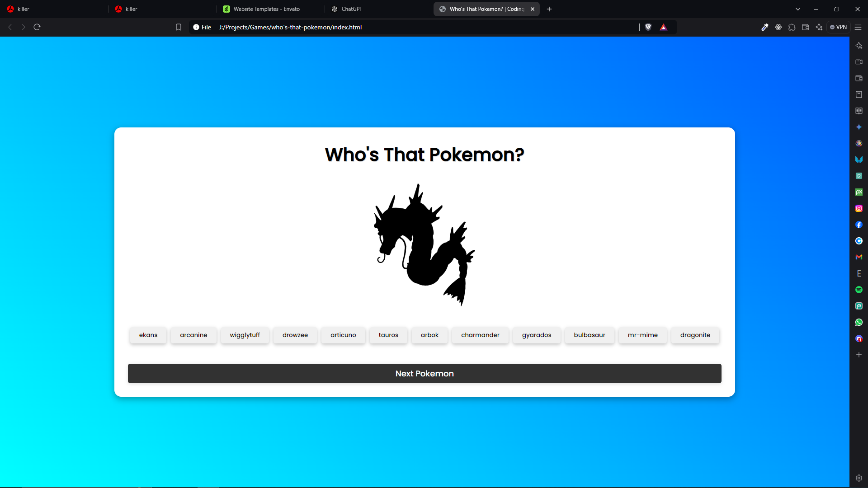
Task: Choose the 'wigglytuff' answer button
Action: click(245, 335)
